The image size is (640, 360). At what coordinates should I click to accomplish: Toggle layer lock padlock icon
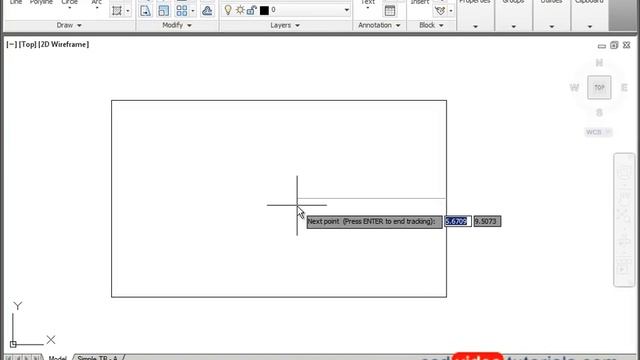(x=251, y=10)
